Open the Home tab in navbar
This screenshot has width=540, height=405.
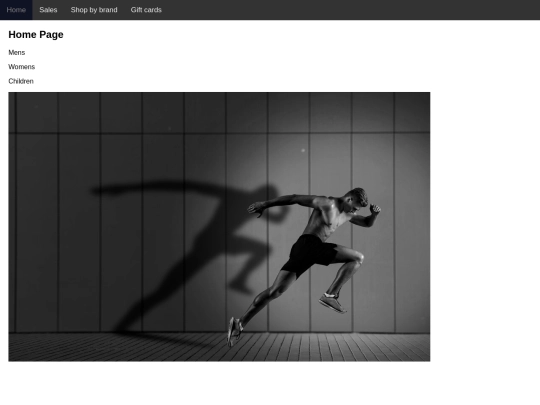click(16, 10)
